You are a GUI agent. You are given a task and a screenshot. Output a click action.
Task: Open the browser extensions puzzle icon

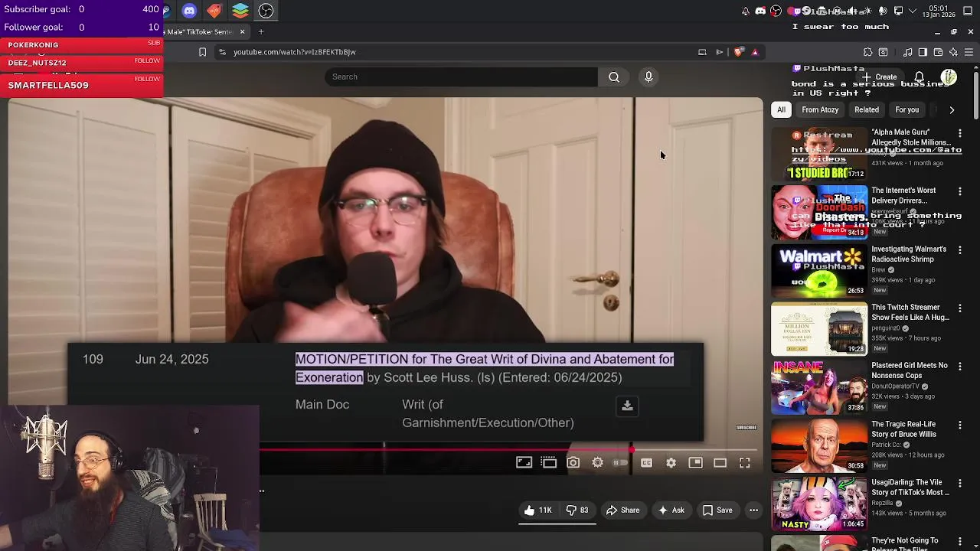pos(867,52)
